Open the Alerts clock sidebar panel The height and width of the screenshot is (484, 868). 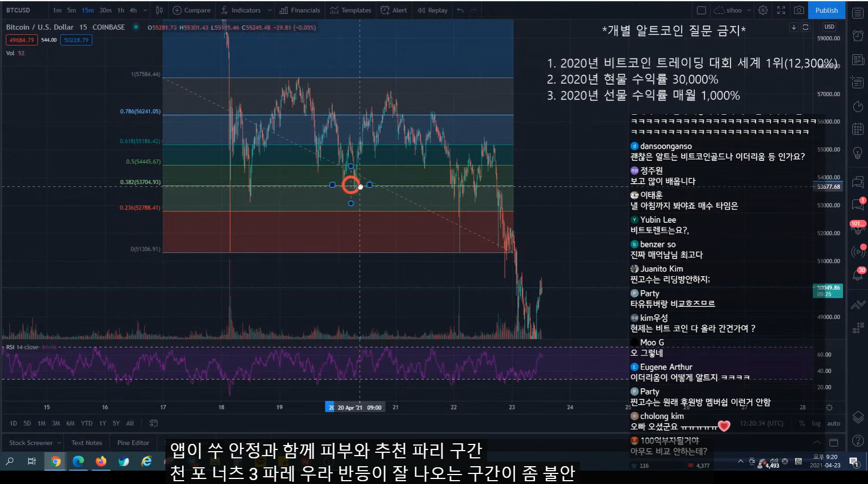[858, 36]
